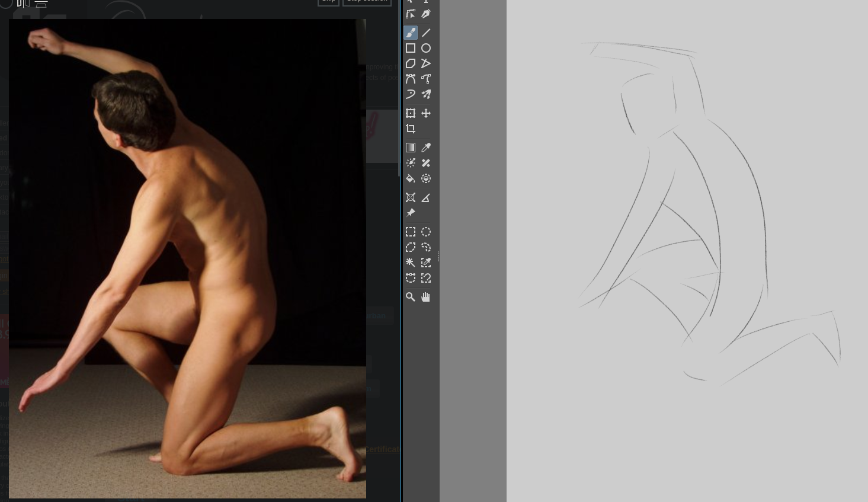The height and width of the screenshot is (502, 868).
Task: Pick the Rectangle shape tool
Action: [411, 48]
